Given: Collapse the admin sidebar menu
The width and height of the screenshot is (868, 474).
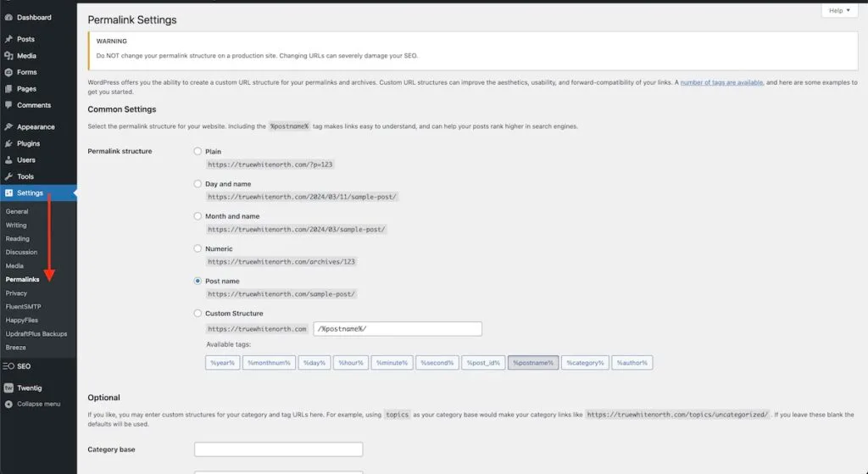Looking at the screenshot, I should click(x=34, y=404).
